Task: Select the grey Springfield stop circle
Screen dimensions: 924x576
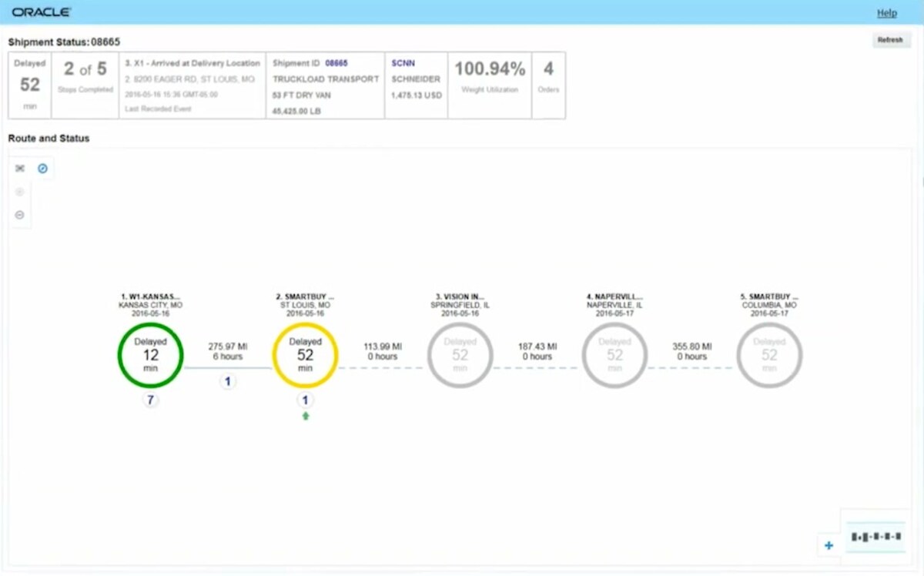Action: (460, 355)
